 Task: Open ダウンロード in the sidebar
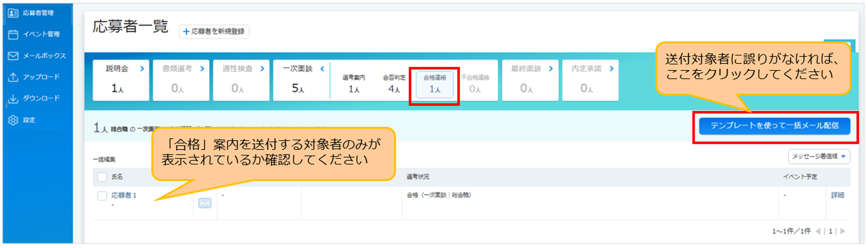[x=38, y=98]
